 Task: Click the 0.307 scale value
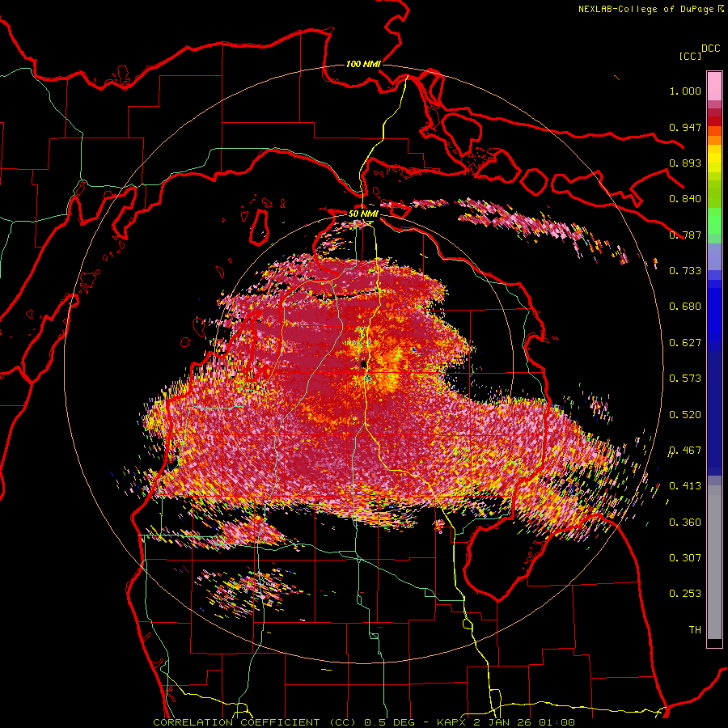click(685, 558)
